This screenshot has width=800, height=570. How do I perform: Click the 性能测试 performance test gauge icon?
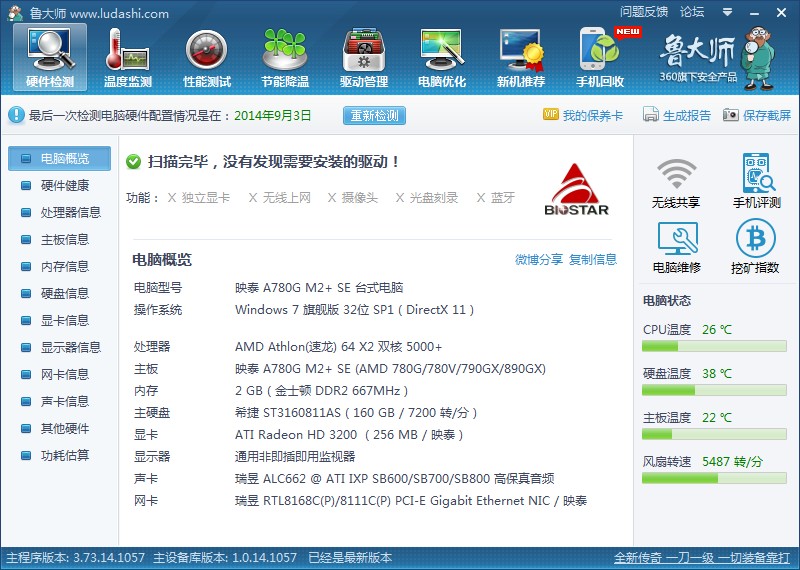pyautogui.click(x=207, y=56)
